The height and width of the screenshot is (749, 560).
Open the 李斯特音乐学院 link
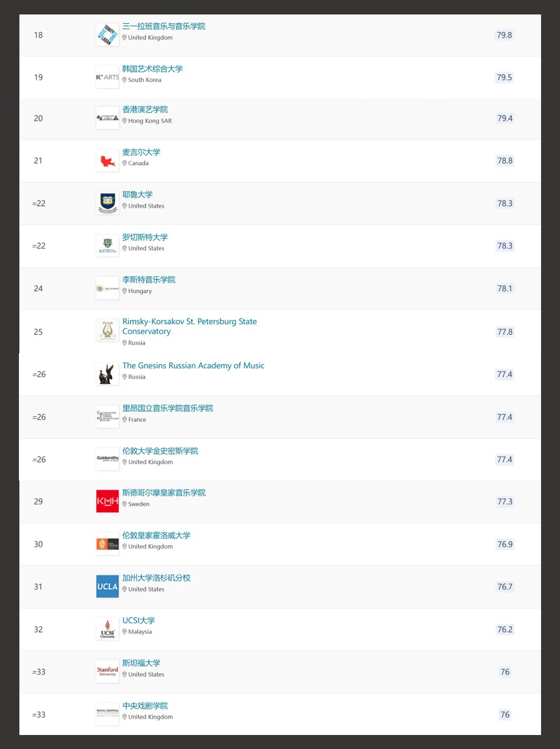click(149, 280)
